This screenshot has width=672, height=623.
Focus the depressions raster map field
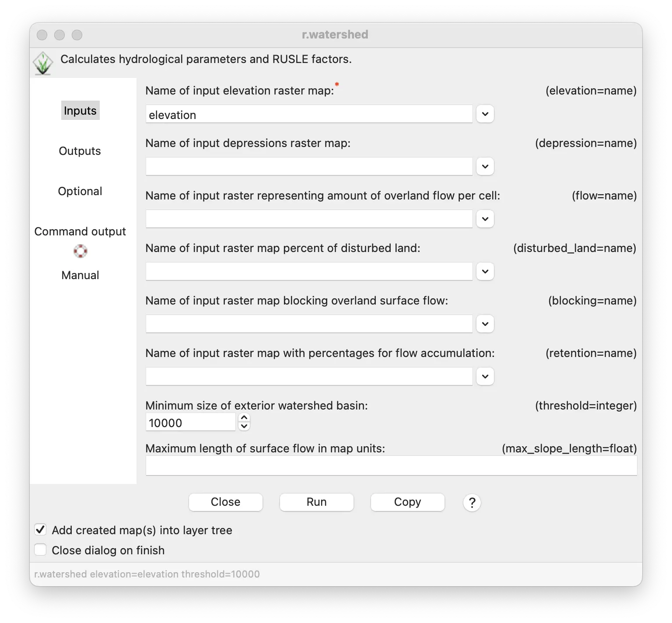[309, 167]
